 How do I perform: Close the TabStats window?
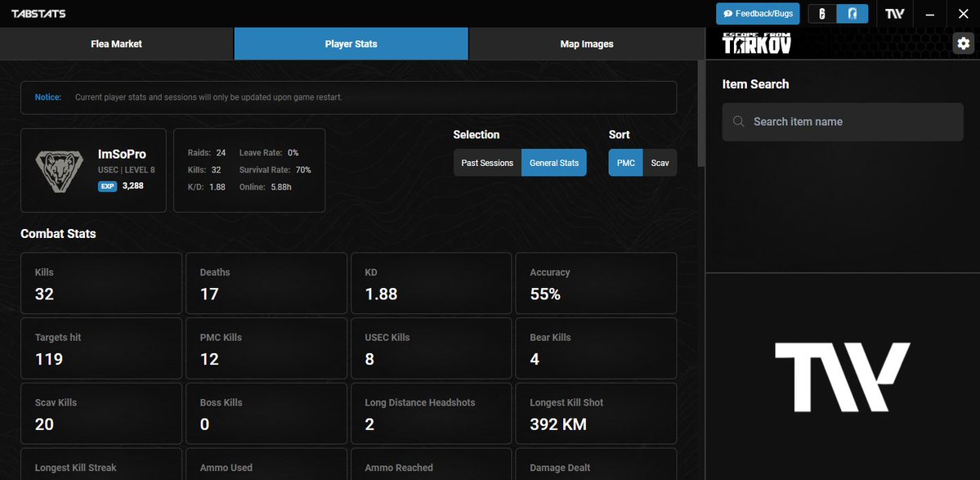(x=963, y=14)
